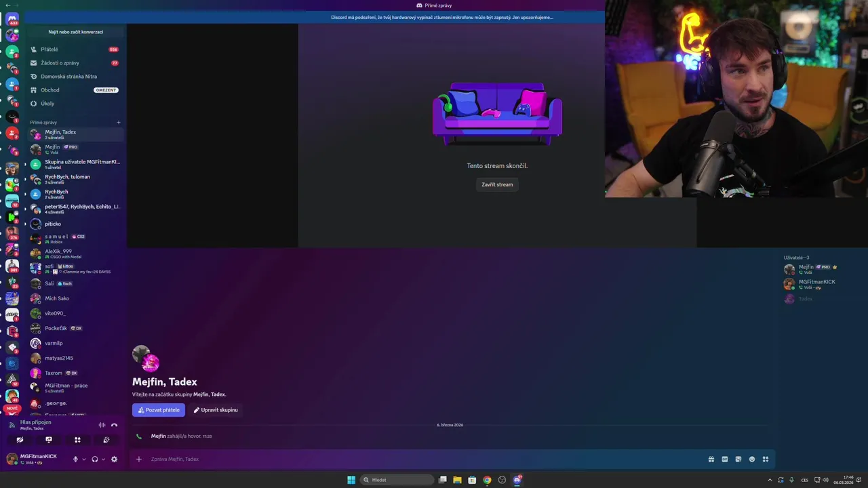
Task: Send a gift icon in message bar
Action: [711, 459]
